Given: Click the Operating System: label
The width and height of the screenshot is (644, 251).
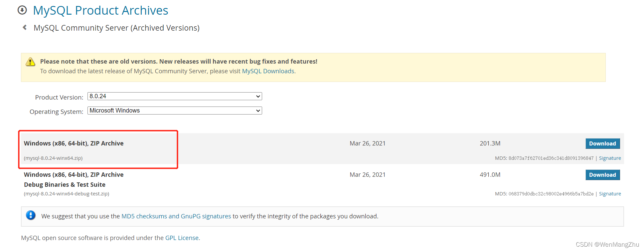Looking at the screenshot, I should (x=57, y=112).
